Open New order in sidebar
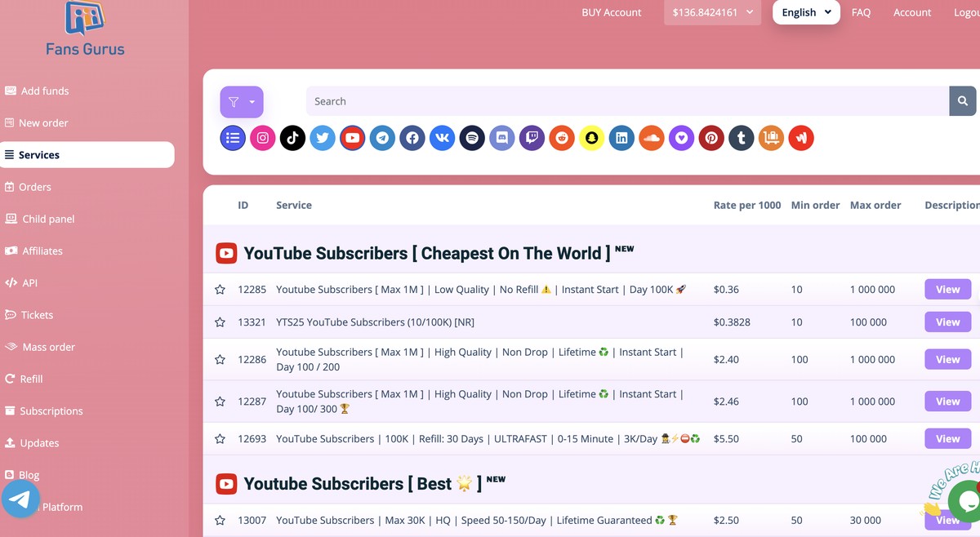This screenshot has width=980, height=537. [x=37, y=123]
